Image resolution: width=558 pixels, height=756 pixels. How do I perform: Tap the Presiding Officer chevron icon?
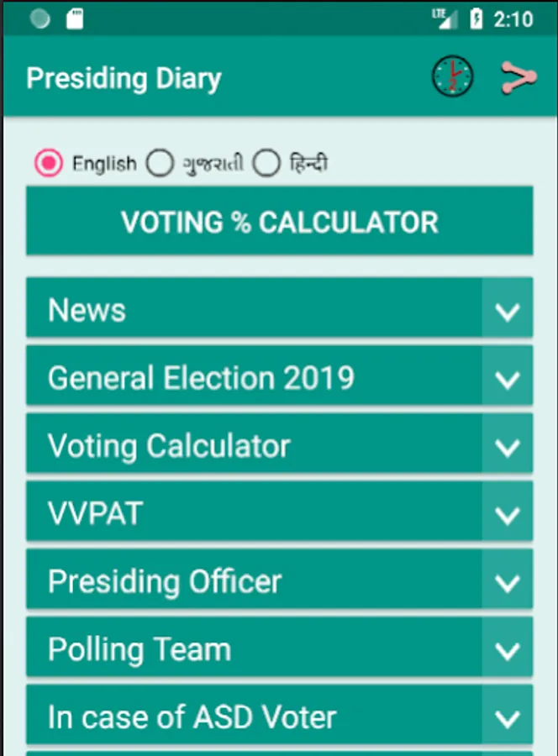pos(508,582)
